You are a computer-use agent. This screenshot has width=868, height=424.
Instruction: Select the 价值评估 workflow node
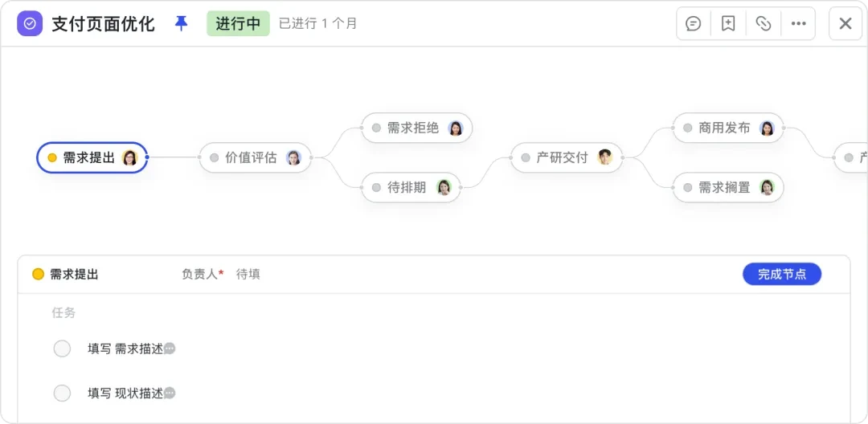click(x=251, y=158)
